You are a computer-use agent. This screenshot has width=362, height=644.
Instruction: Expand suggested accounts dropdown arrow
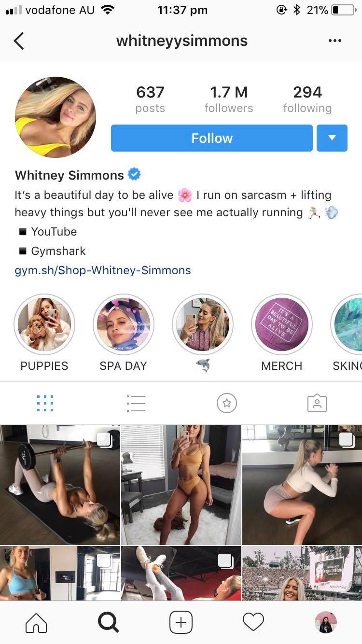(x=332, y=138)
